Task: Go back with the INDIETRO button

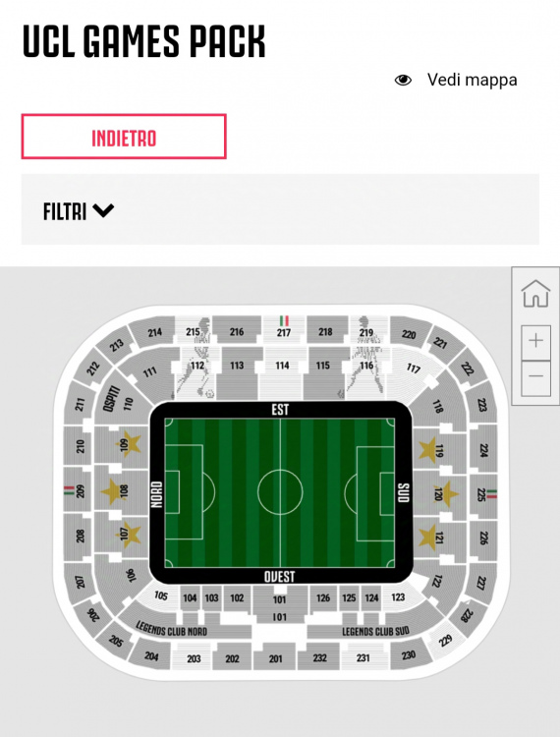Action: pyautogui.click(x=124, y=137)
